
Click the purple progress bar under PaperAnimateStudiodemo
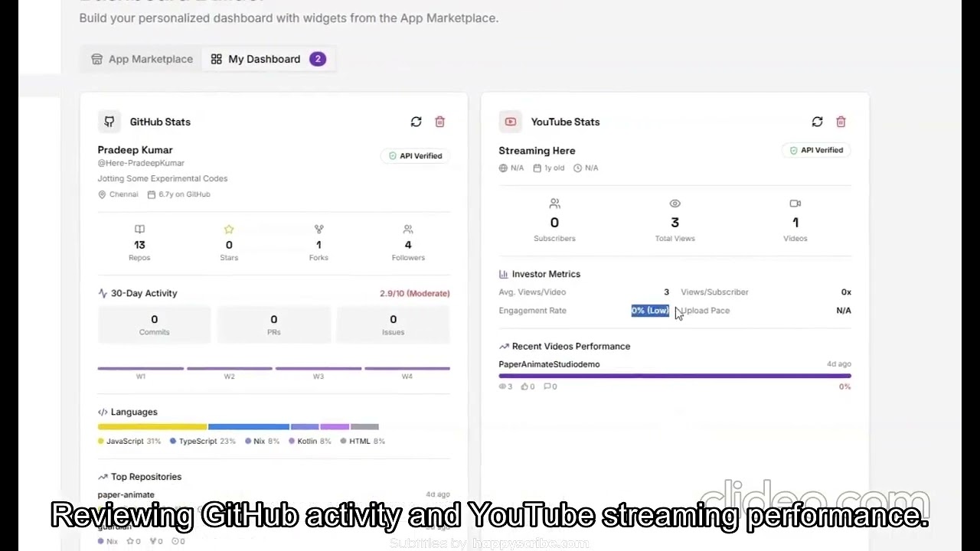pyautogui.click(x=675, y=376)
